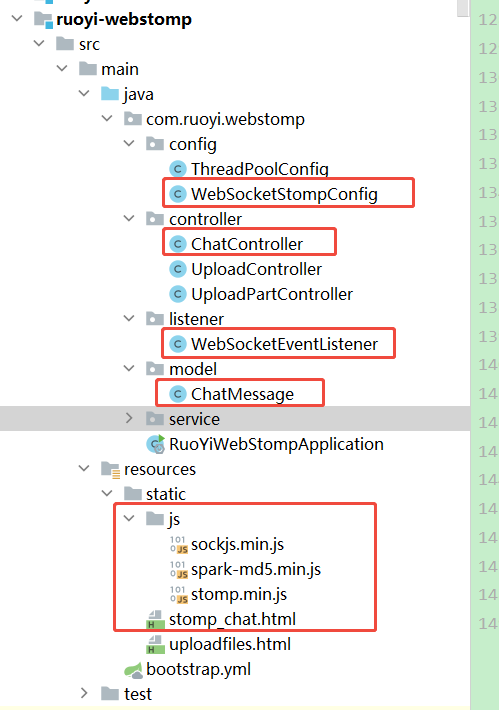Click the ThreadPoolConfig class icon
499x710 pixels.
(178, 169)
